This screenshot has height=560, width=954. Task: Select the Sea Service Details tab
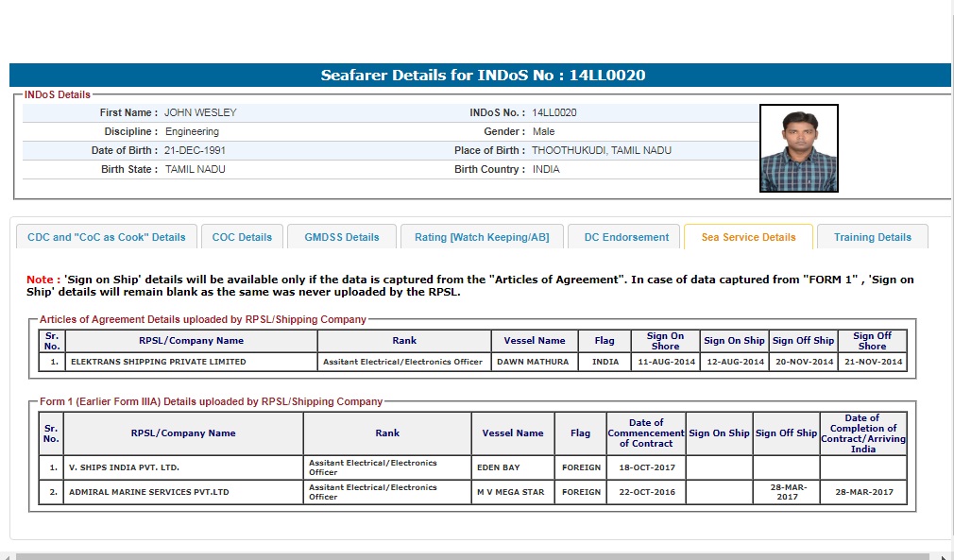click(x=748, y=237)
